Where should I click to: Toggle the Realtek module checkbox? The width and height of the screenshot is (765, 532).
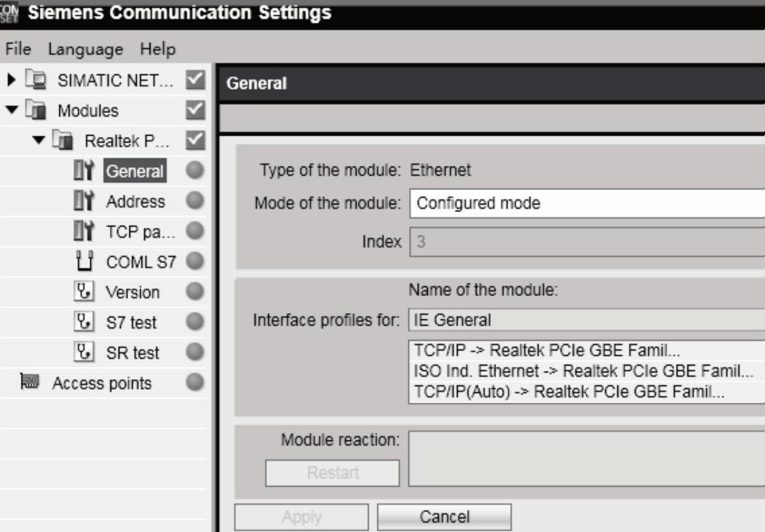click(196, 140)
